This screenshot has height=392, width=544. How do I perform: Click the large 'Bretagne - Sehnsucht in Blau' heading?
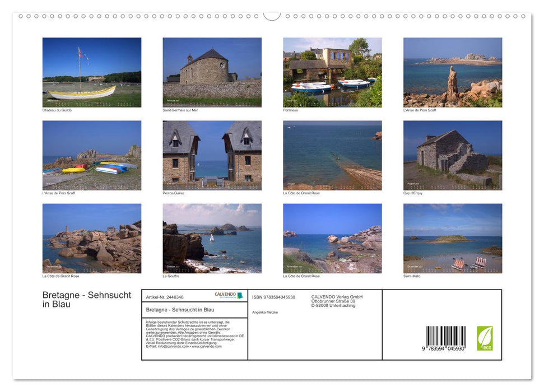click(87, 300)
